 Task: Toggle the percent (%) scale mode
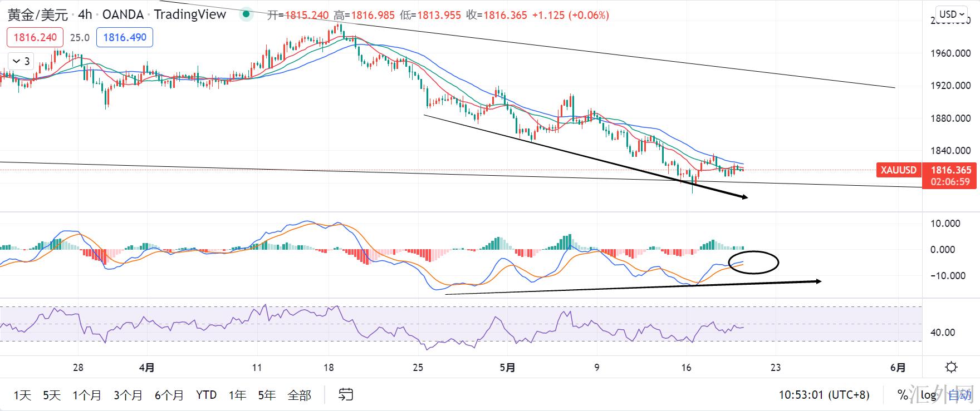[903, 395]
